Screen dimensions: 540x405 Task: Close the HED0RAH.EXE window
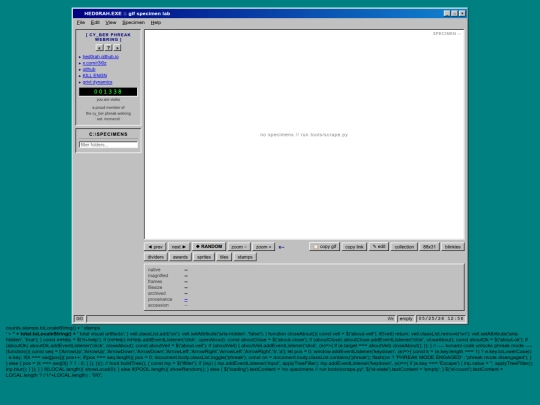tap(462, 13)
